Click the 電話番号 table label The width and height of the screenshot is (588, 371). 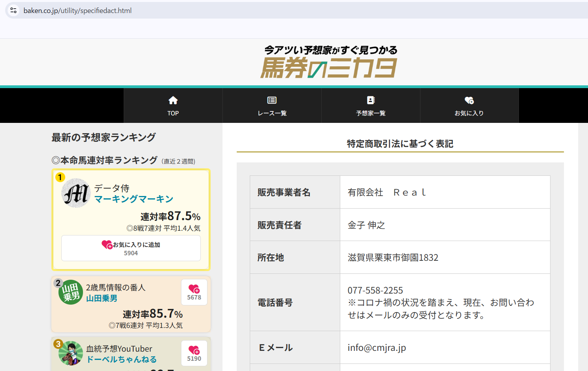pos(275,303)
